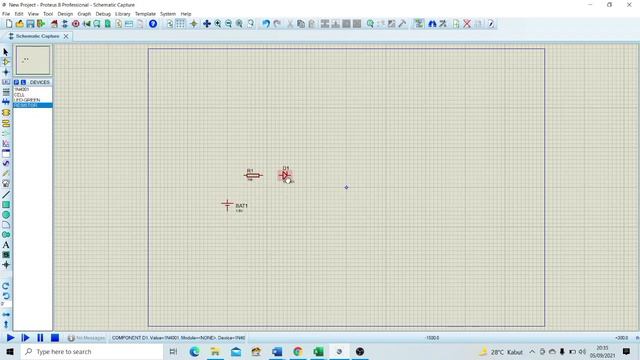Open the Edit menu
Viewport: 640px width, 360px height.
[19, 13]
